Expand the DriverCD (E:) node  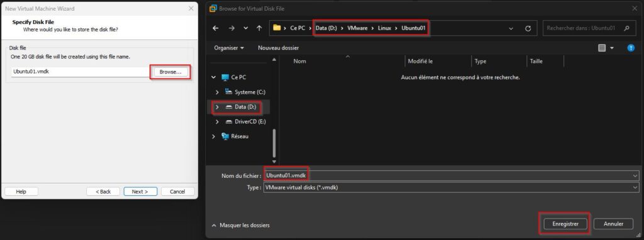[x=217, y=122]
